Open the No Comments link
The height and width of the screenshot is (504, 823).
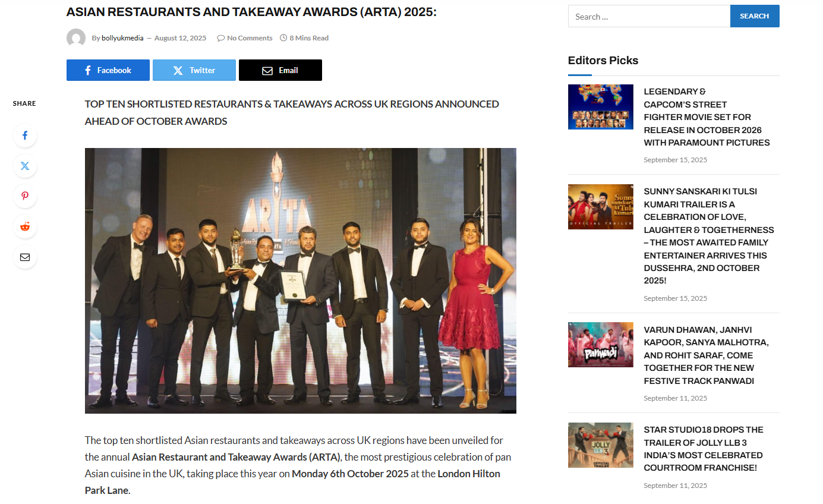[x=250, y=38]
